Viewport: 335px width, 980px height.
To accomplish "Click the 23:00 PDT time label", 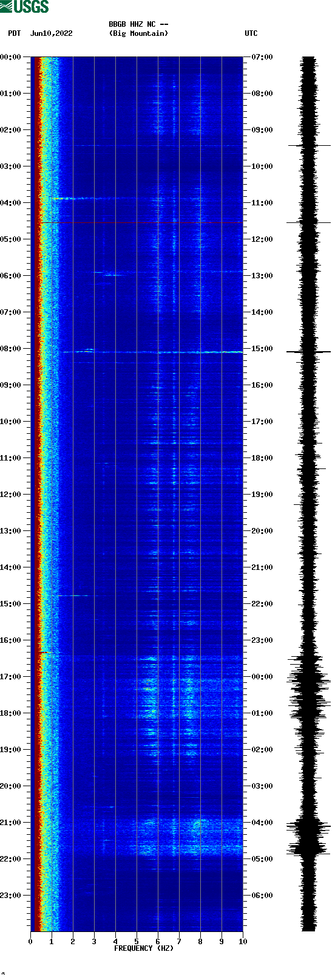I will click(x=11, y=896).
